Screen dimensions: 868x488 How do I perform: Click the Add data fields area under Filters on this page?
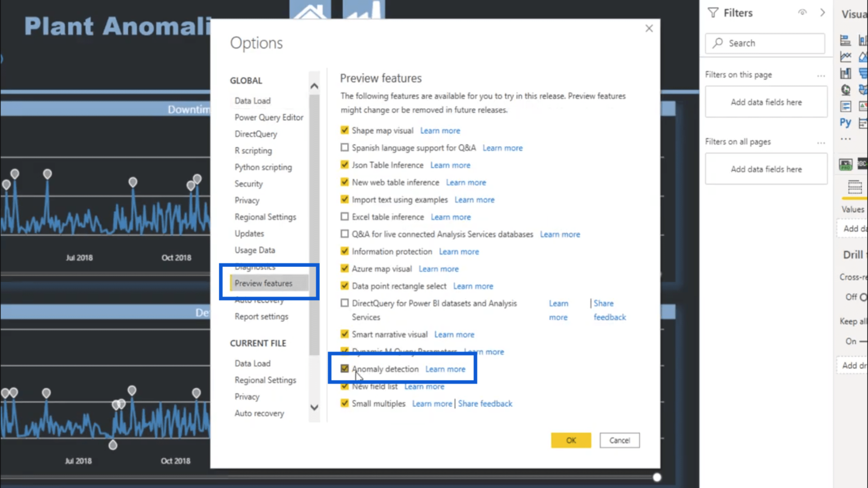pyautogui.click(x=766, y=102)
